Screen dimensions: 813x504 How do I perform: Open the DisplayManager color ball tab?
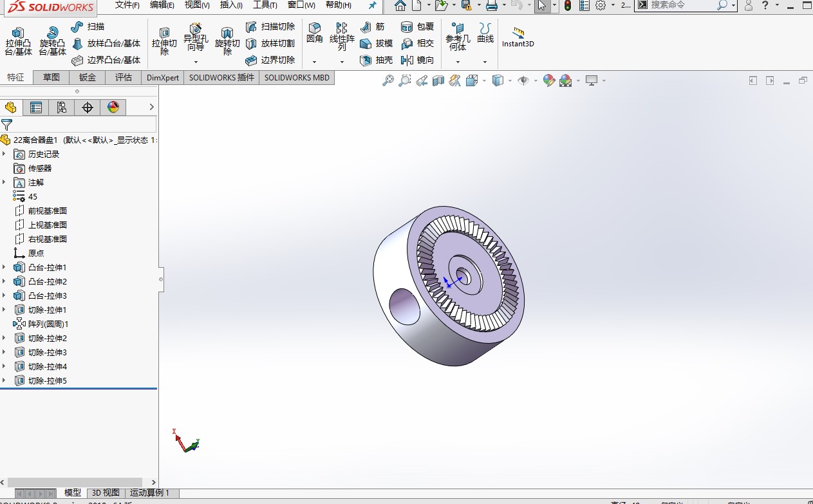[x=113, y=107]
